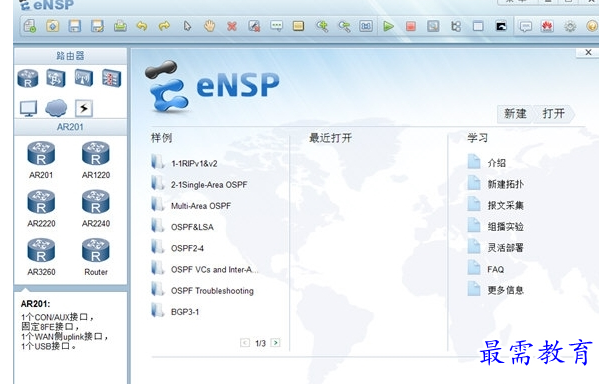Click the New Topology toolbar icon

(30, 26)
